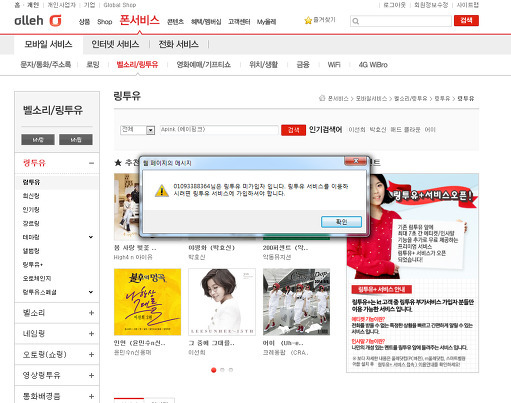Click the first gray My button in sidebar
Image resolution: width=511 pixels, height=403 pixels.
[x=38, y=140]
